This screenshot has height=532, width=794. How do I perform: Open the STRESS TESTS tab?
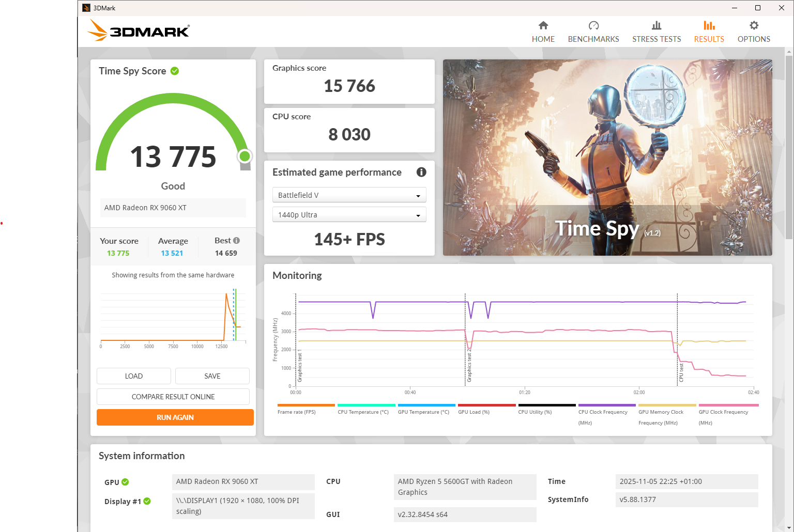pyautogui.click(x=656, y=32)
